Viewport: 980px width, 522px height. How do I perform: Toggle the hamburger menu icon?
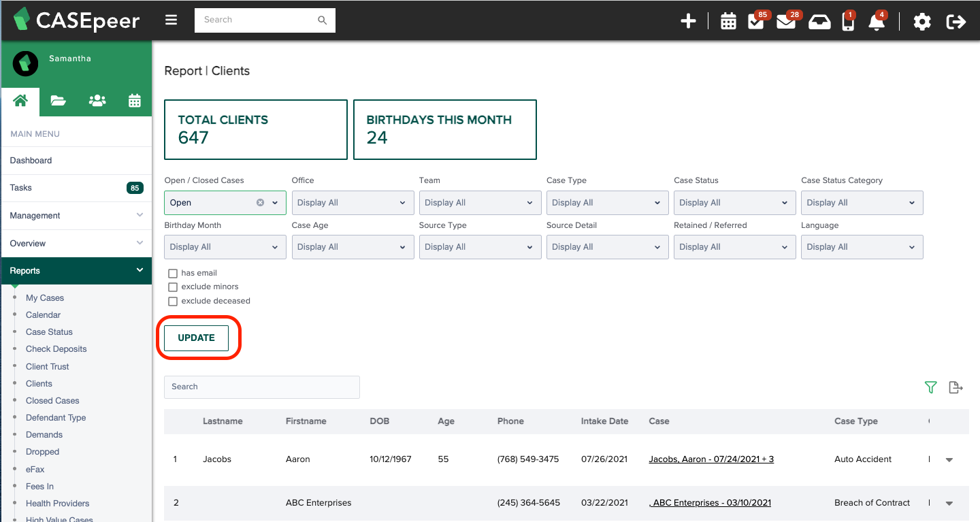(171, 20)
